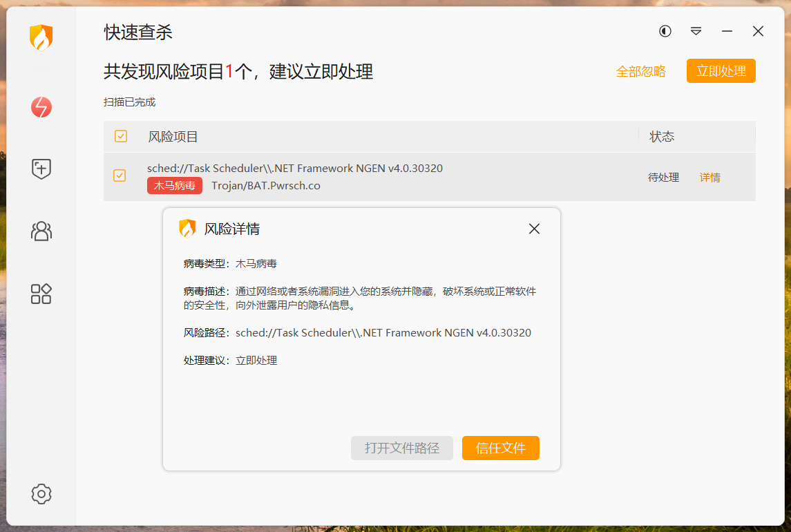The width and height of the screenshot is (791, 532).
Task: Click the Huorong flame shield logo
Action: (41, 37)
